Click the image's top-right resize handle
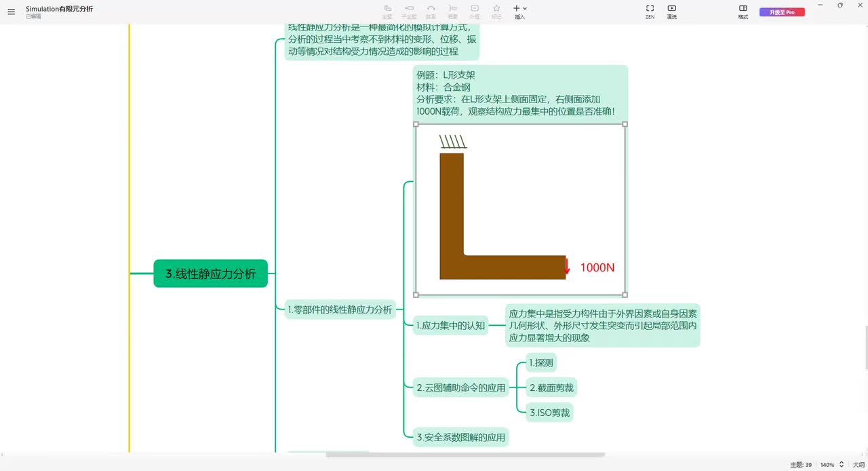Viewport: 868px width, 471px height. point(625,124)
